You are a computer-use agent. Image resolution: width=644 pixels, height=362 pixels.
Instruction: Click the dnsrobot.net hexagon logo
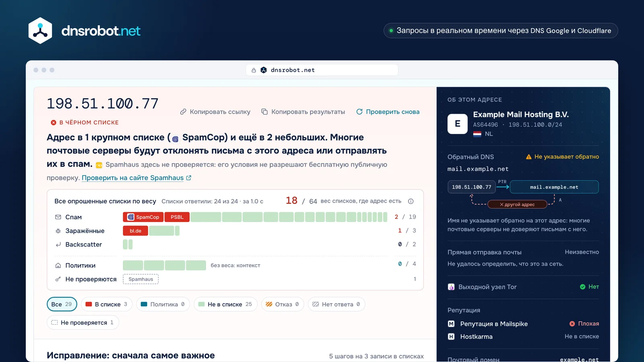[x=40, y=31]
